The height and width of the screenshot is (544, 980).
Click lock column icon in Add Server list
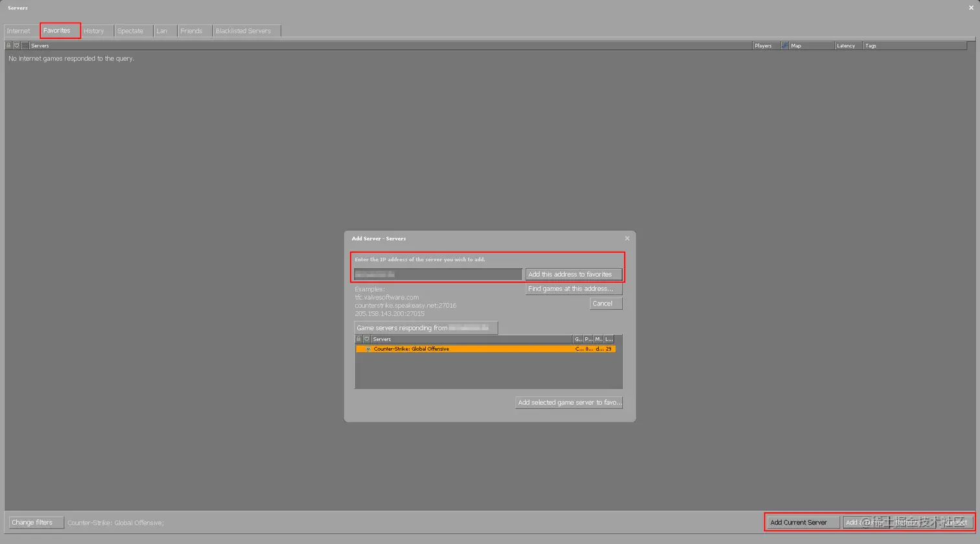point(358,339)
